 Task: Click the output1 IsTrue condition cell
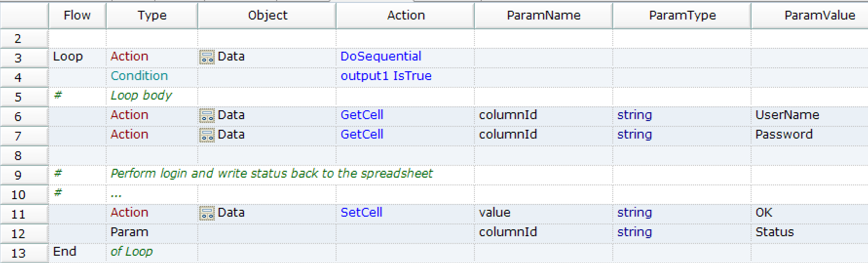click(386, 76)
